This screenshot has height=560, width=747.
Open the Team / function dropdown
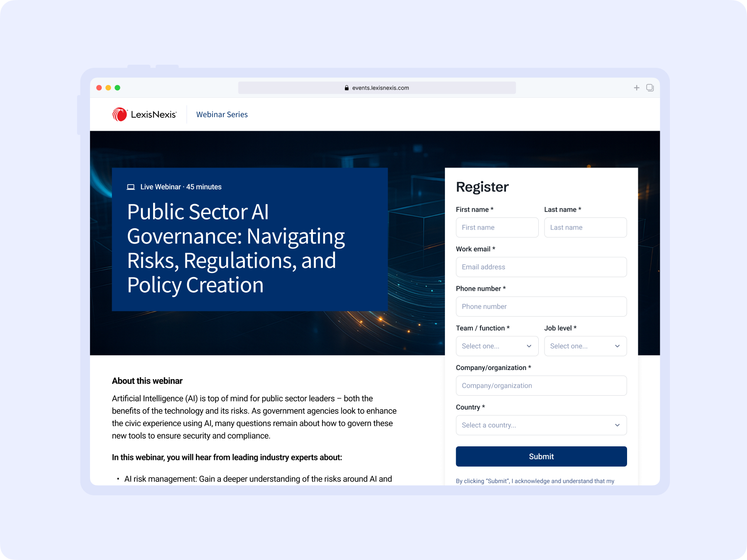point(497,346)
